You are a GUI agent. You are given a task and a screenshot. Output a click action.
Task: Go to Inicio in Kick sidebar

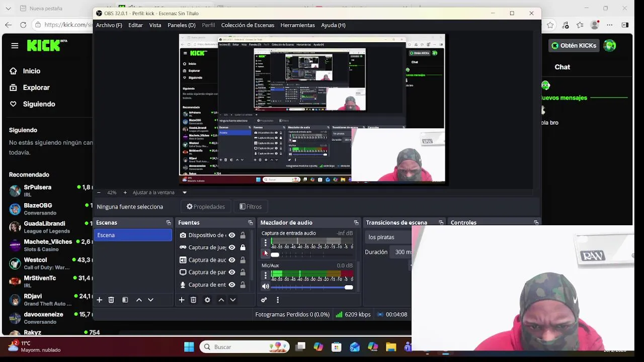tap(25, 71)
